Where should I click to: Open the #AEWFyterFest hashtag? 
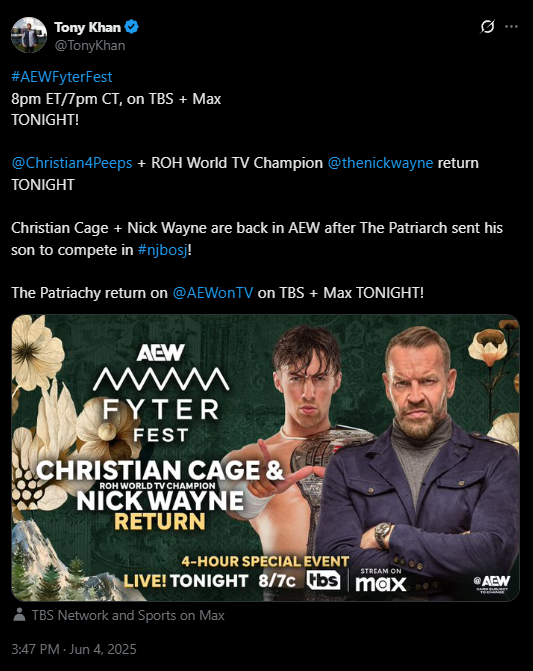pyautogui.click(x=62, y=77)
